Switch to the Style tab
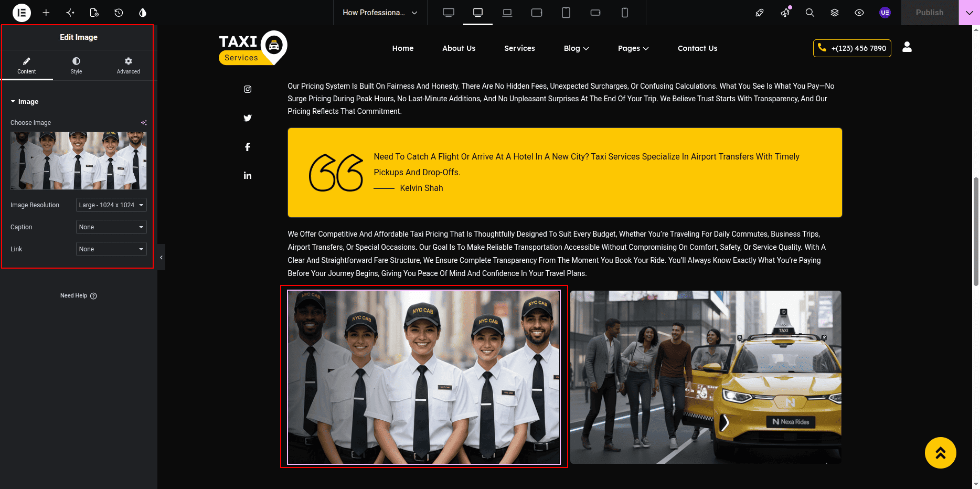The height and width of the screenshot is (489, 980). click(x=77, y=66)
